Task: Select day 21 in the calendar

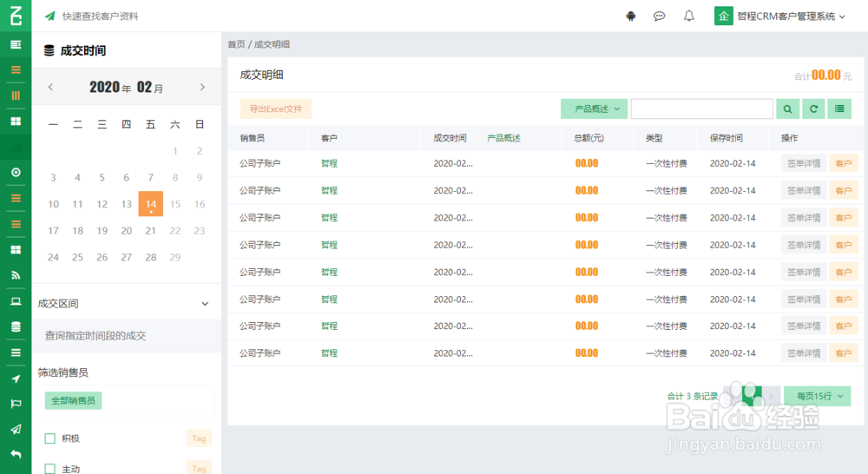Action: (x=150, y=230)
